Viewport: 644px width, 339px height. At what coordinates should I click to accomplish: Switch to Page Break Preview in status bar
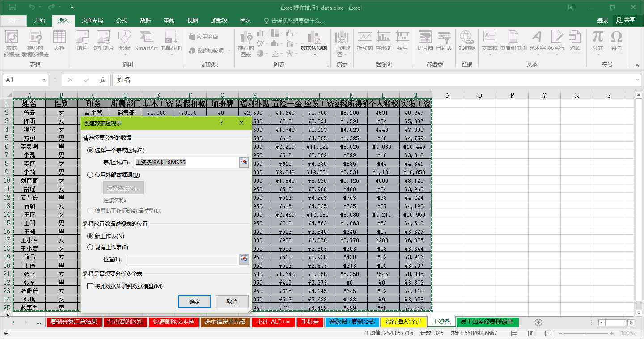point(547,333)
